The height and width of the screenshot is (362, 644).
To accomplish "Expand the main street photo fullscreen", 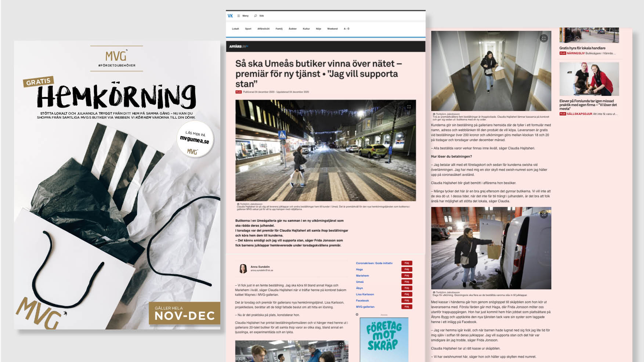I will click(x=409, y=107).
